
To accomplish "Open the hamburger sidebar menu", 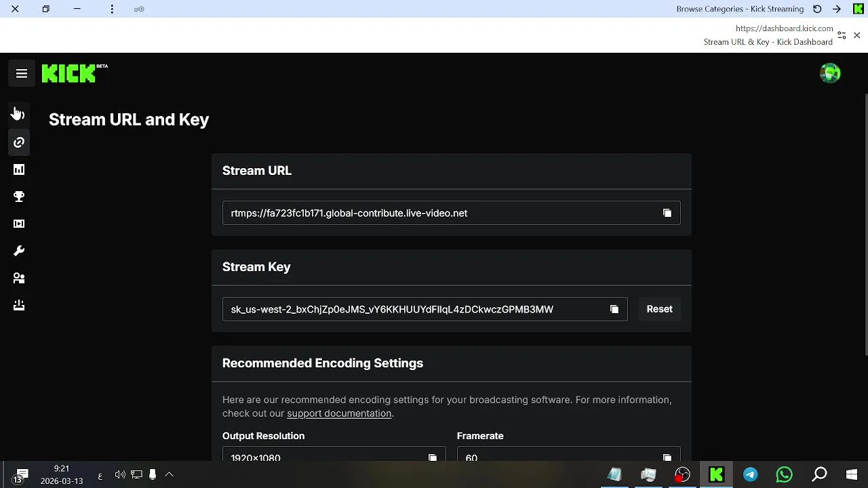I will coord(22,74).
